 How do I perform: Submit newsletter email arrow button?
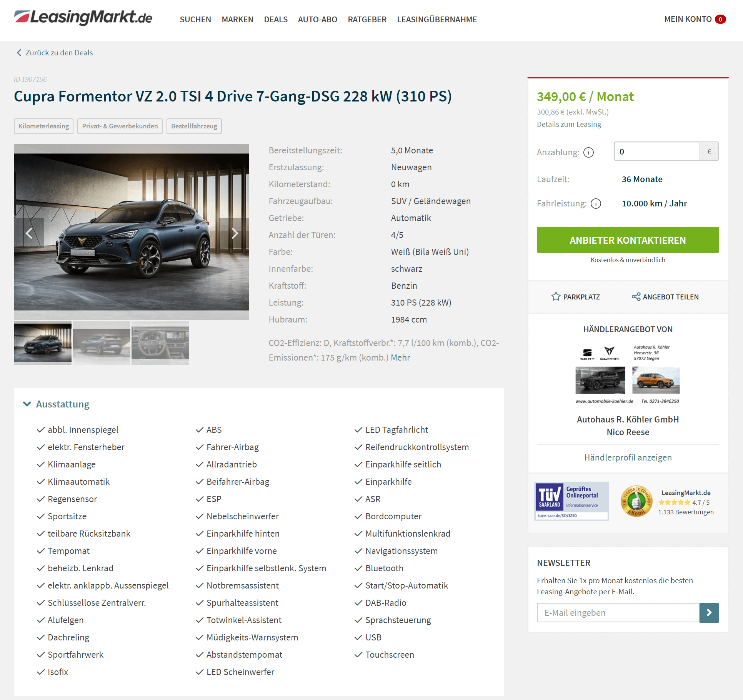(709, 612)
